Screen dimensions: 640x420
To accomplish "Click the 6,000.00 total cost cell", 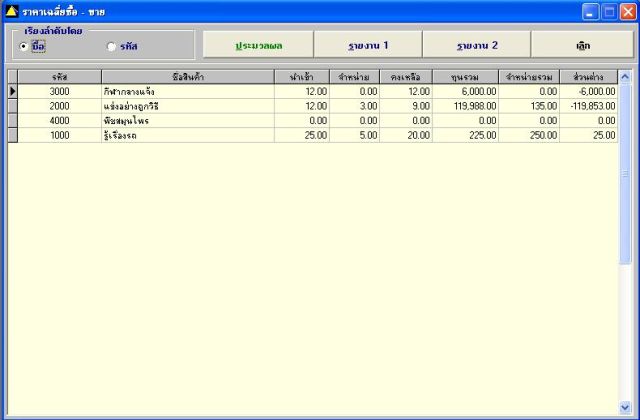I will click(x=465, y=91).
